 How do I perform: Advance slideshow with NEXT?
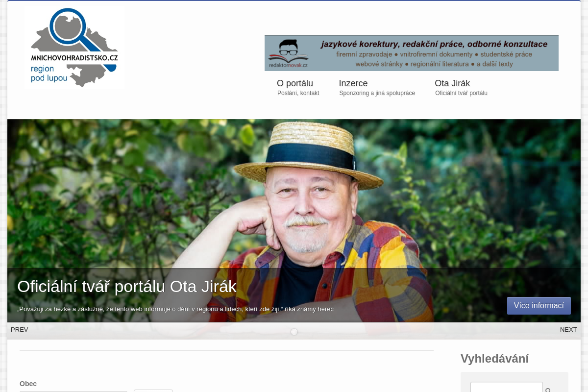point(568,330)
